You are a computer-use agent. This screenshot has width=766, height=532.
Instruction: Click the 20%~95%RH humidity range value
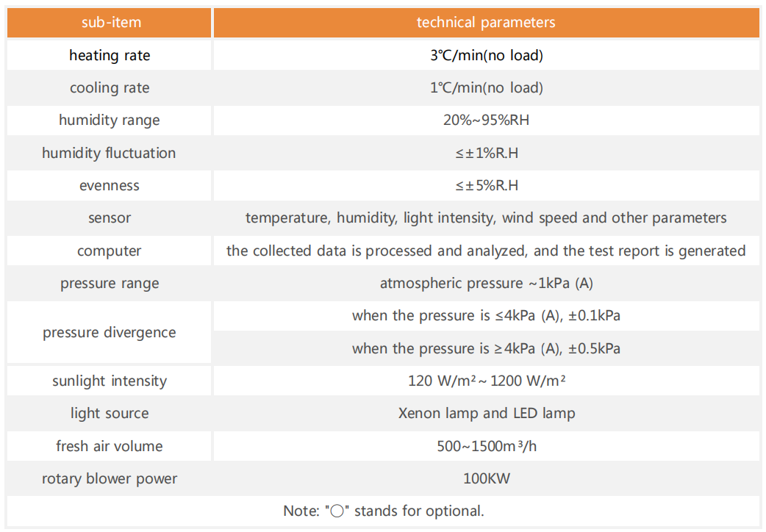coord(487,121)
